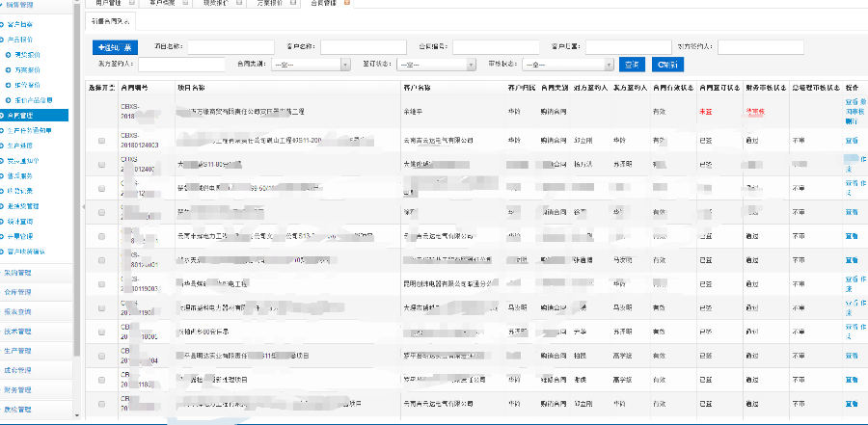This screenshot has width=868, height=425.
Task: Click the icon beside 方案报价 sidebar sub-item
Action: [x=9, y=70]
